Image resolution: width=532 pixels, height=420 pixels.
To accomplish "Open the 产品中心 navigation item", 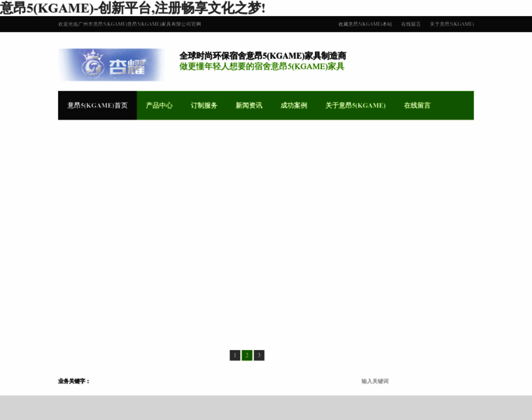I will [159, 106].
